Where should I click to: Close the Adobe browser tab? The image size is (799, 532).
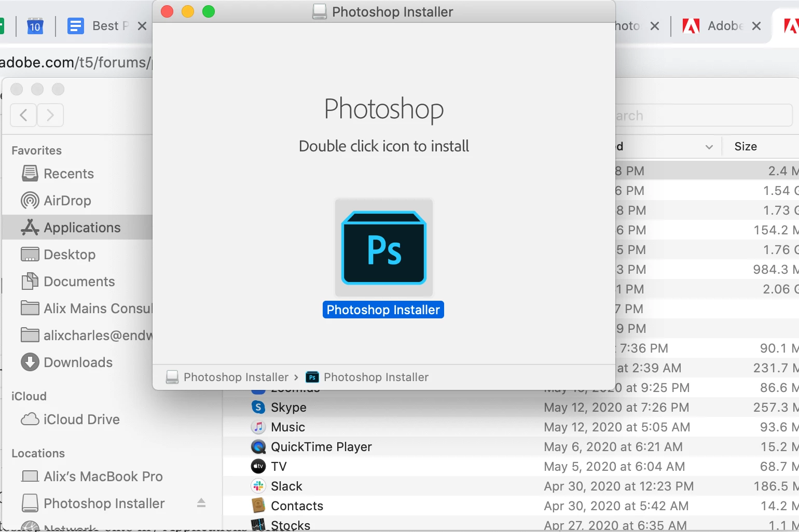coord(756,26)
